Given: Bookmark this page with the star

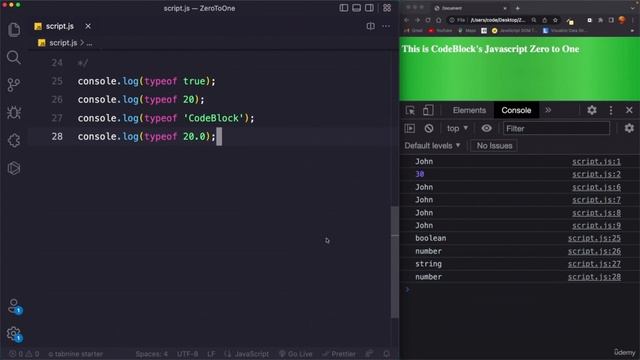Looking at the screenshot, I should pos(555,20).
